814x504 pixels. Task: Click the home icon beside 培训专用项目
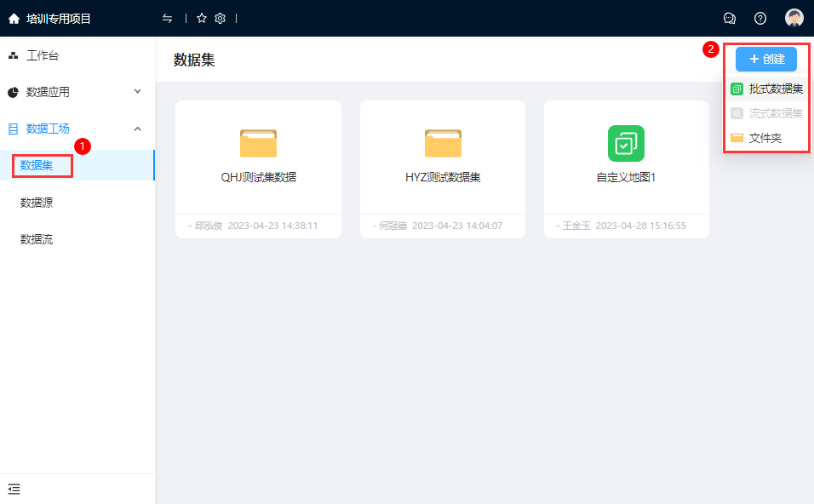pos(14,19)
